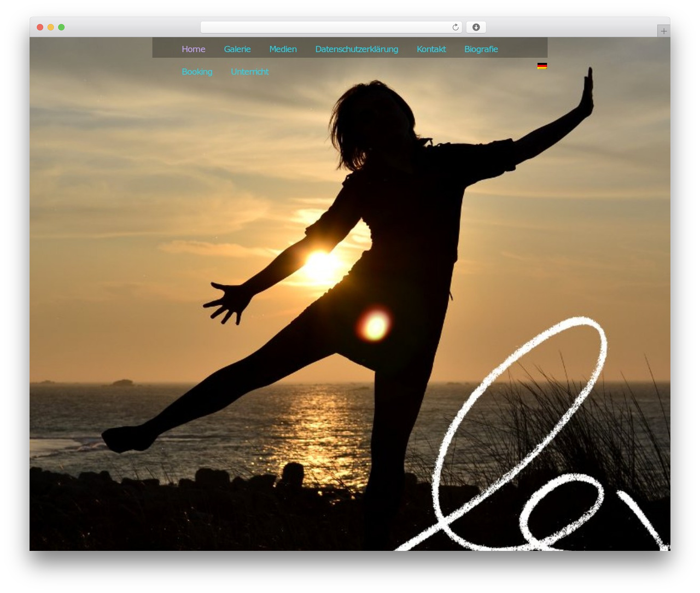This screenshot has width=700, height=593.
Task: Open a new tab with the plus button
Action: [663, 31]
